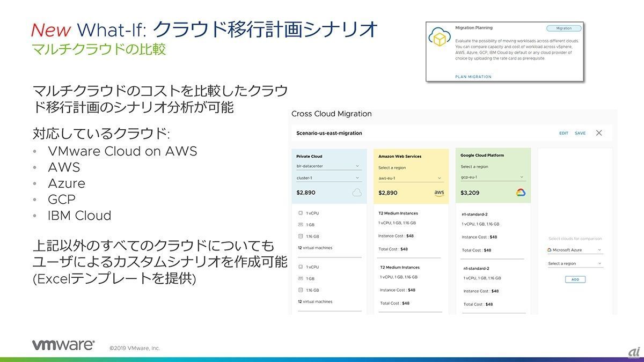Viewport: 644px width, 362px height.
Task: Open the aws-eu-1 region dropdown
Action: pos(411,178)
